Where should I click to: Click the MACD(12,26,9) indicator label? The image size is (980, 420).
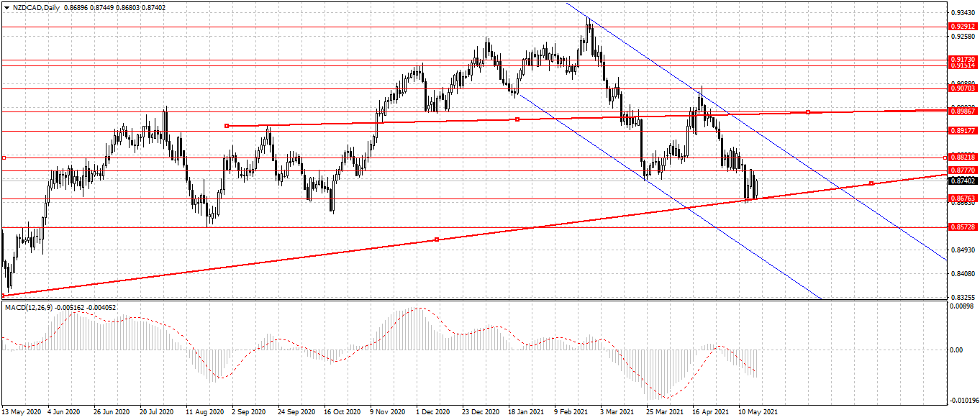pos(30,307)
